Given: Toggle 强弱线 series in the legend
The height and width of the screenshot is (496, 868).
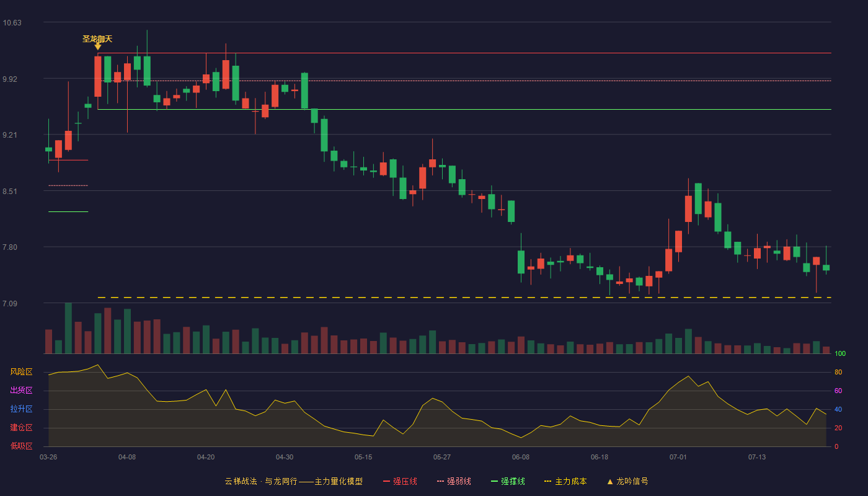Looking at the screenshot, I should (x=454, y=481).
